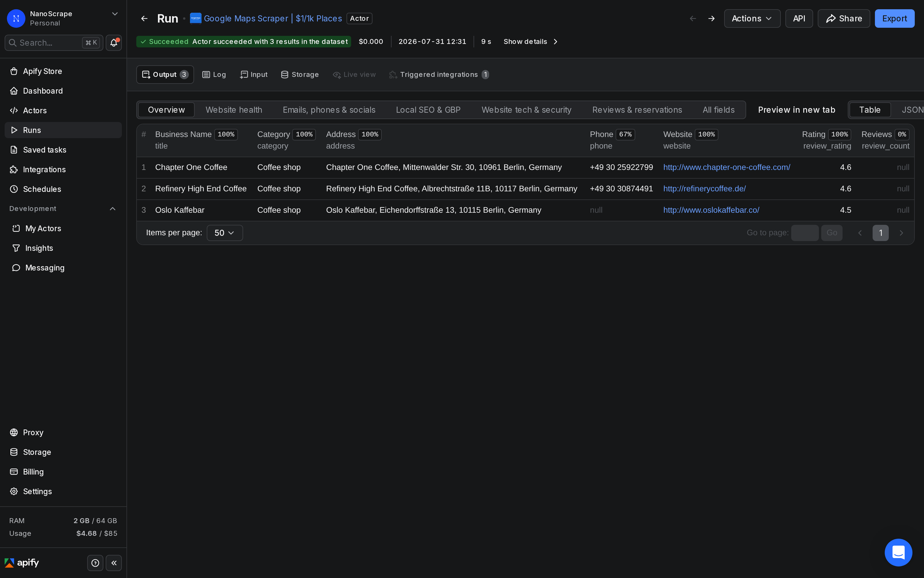Click Preview in new tab
This screenshot has width=924, height=578.
(x=796, y=110)
